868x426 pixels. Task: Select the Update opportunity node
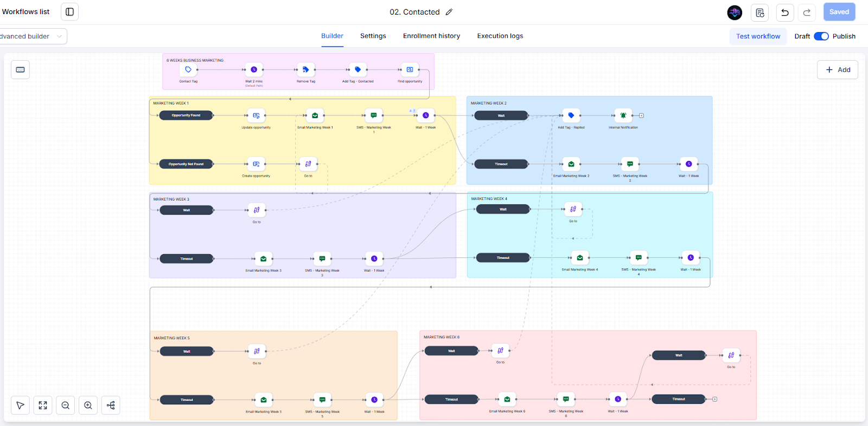[256, 115]
